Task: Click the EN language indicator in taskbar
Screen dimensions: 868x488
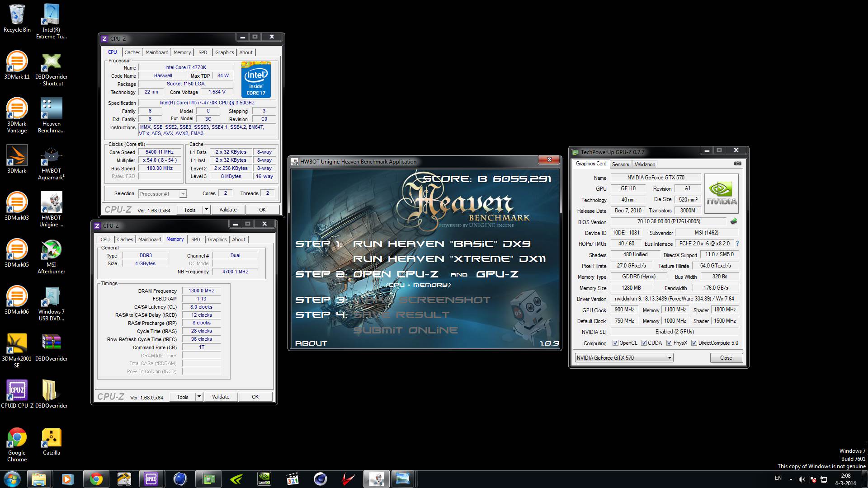Action: [x=778, y=478]
